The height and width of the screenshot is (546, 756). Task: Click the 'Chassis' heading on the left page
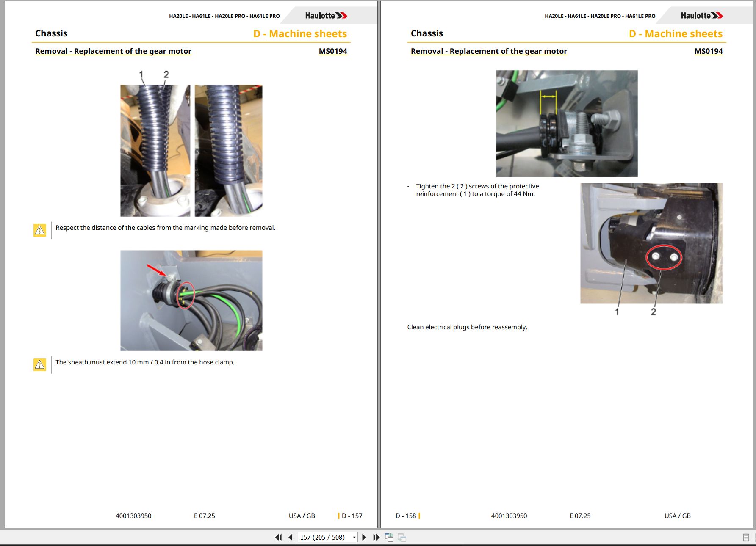[x=51, y=33]
